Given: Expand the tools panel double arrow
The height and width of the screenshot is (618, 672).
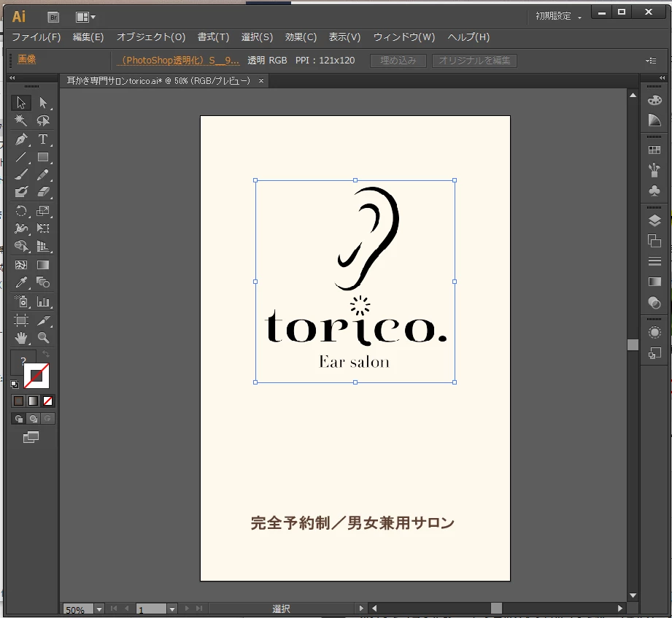Looking at the screenshot, I should tap(12, 77).
